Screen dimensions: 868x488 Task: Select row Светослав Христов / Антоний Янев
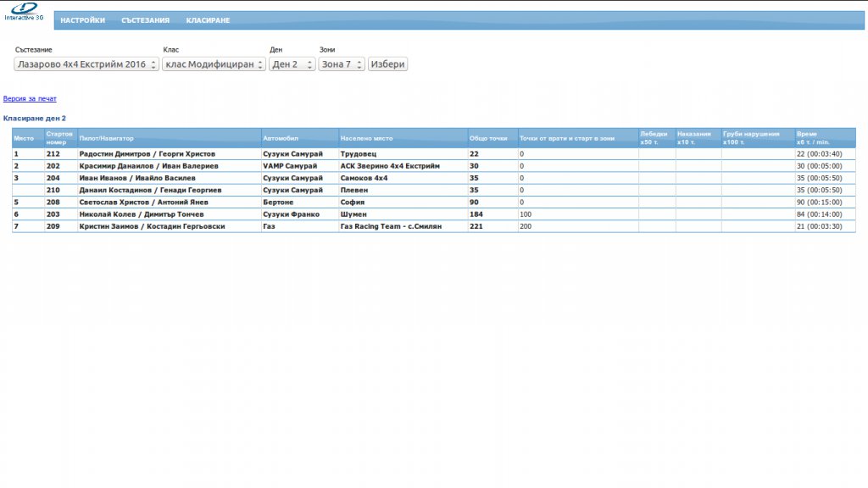433,202
